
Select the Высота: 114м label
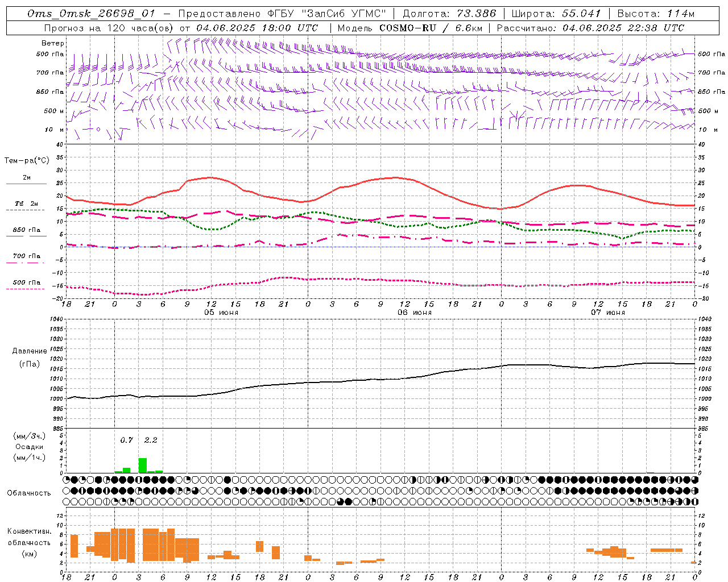pos(656,14)
